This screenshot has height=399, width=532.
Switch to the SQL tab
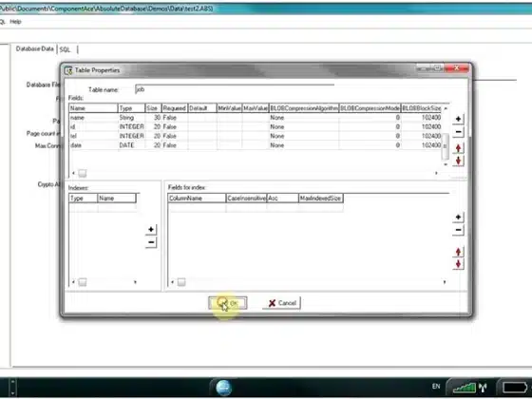(x=65, y=49)
